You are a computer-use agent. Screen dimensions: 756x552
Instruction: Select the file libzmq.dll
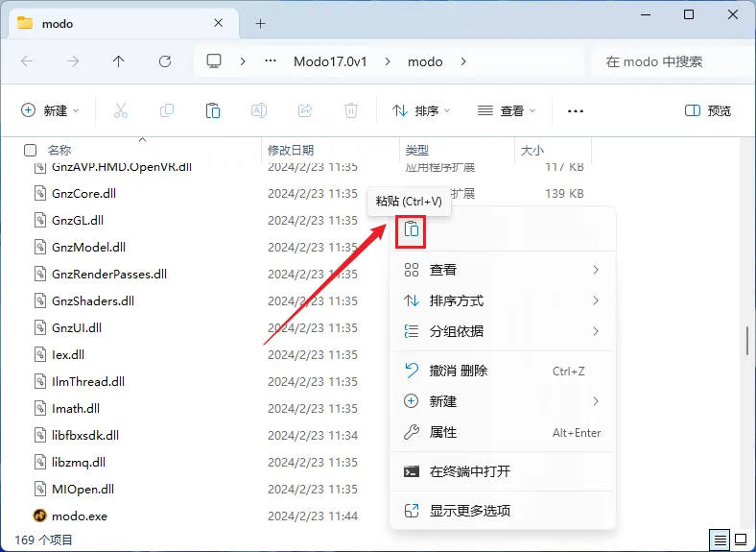coord(79,463)
